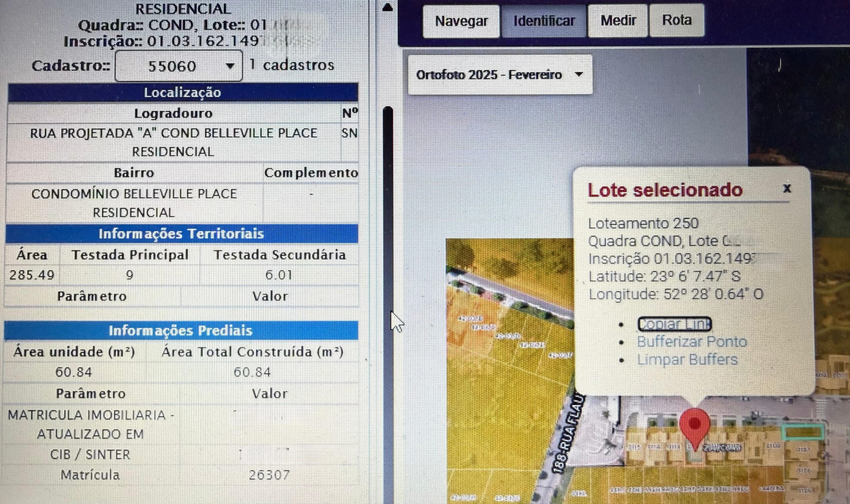Image resolution: width=850 pixels, height=504 pixels.
Task: Activate the Identificar tool
Action: [x=544, y=21]
